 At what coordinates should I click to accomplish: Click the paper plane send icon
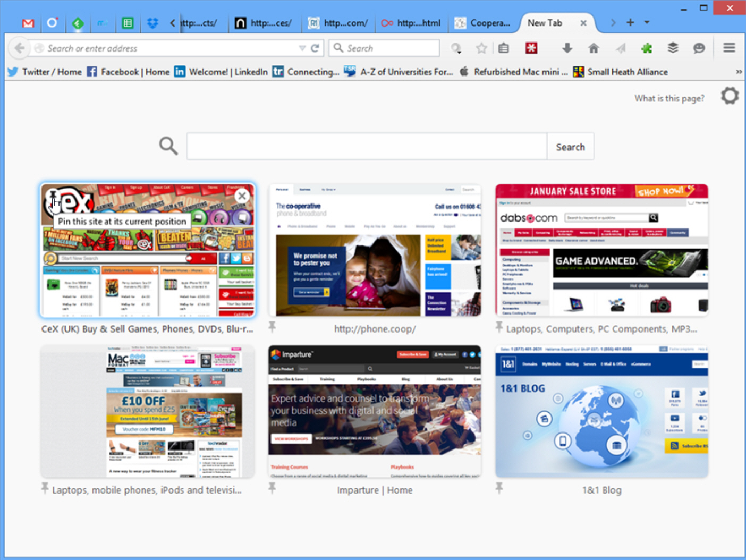(620, 48)
